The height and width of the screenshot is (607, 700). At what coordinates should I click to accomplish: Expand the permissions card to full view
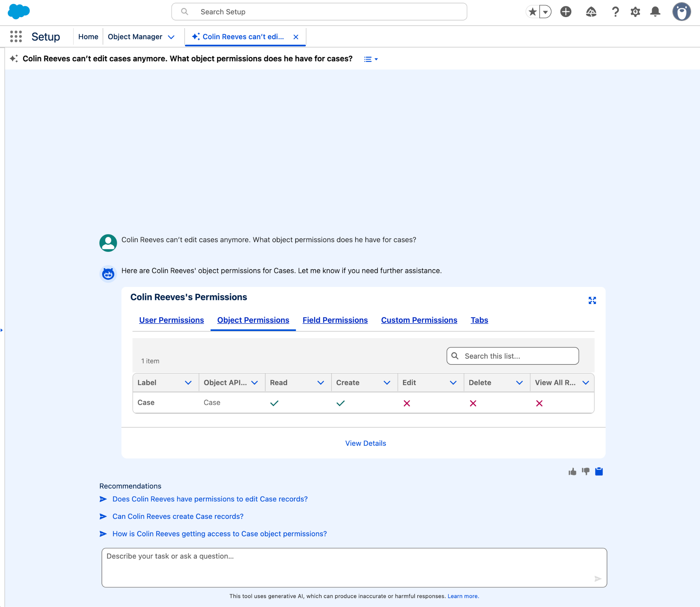click(x=592, y=300)
